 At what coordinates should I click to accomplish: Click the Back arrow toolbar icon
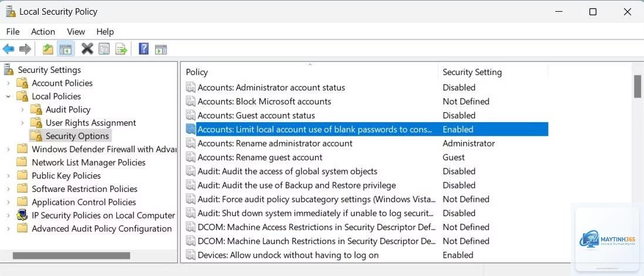pos(8,49)
